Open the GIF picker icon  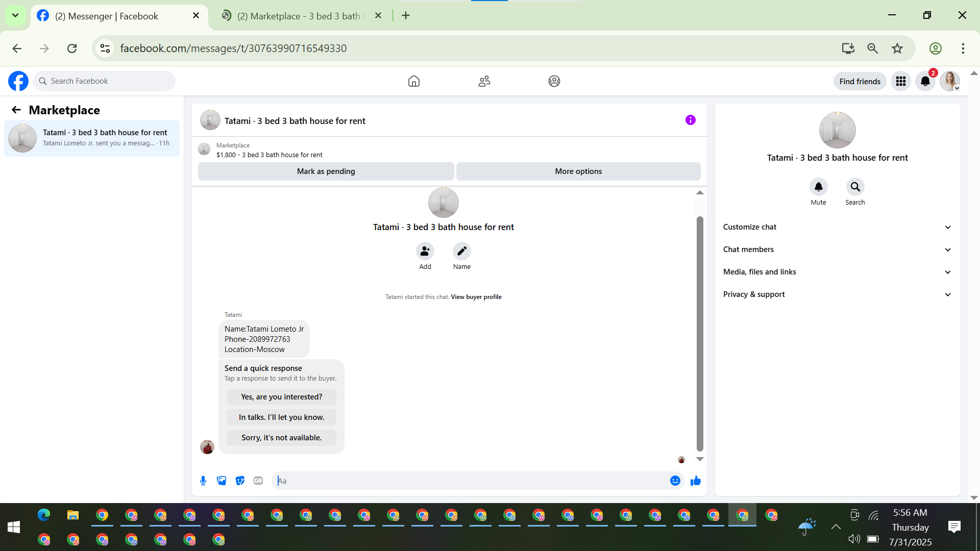258,481
